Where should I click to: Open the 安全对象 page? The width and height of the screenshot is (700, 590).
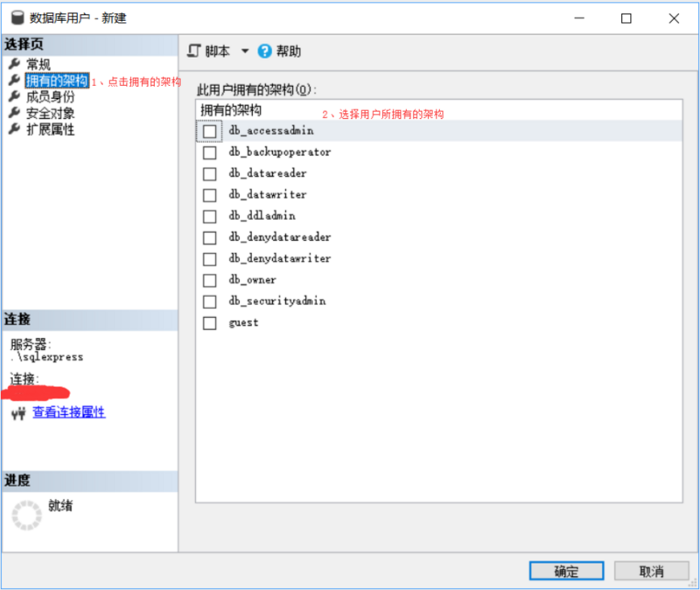[51, 113]
